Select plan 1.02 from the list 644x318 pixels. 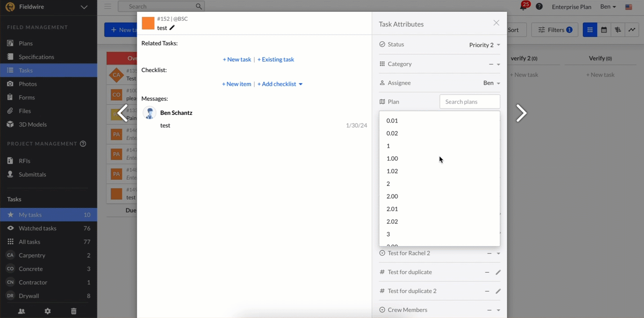pos(392,171)
